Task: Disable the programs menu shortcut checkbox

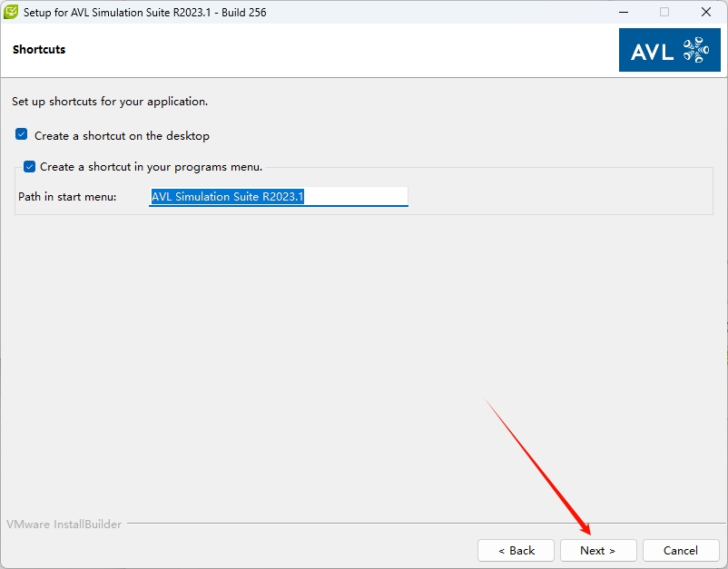Action: click(x=30, y=167)
